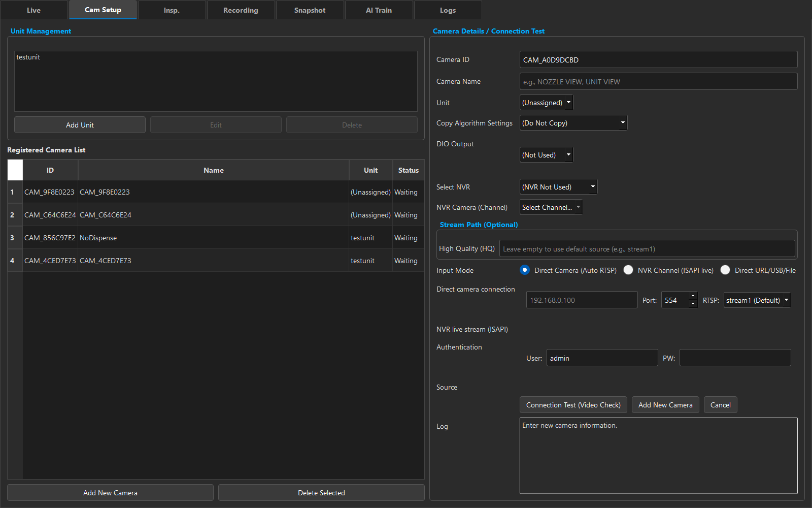Click the Unit column header
Viewport: 812px width, 508px height.
click(x=371, y=170)
